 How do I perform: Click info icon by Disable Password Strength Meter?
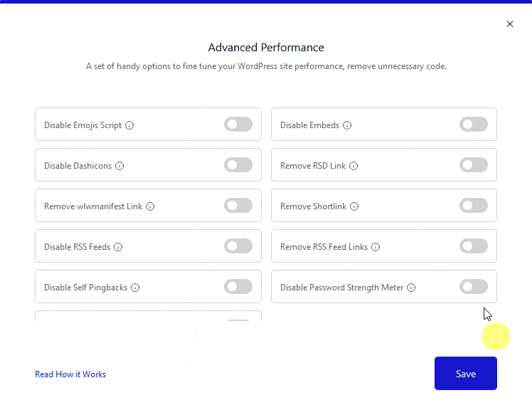(411, 288)
